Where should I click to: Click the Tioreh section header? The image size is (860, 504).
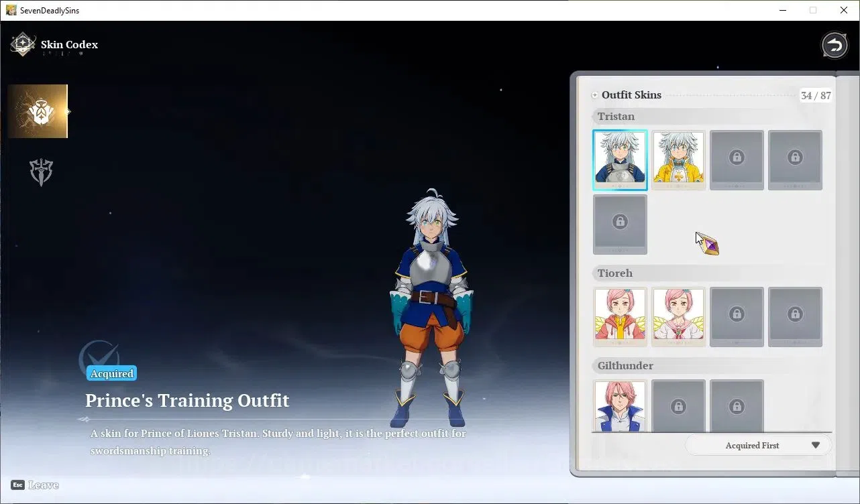click(x=711, y=273)
